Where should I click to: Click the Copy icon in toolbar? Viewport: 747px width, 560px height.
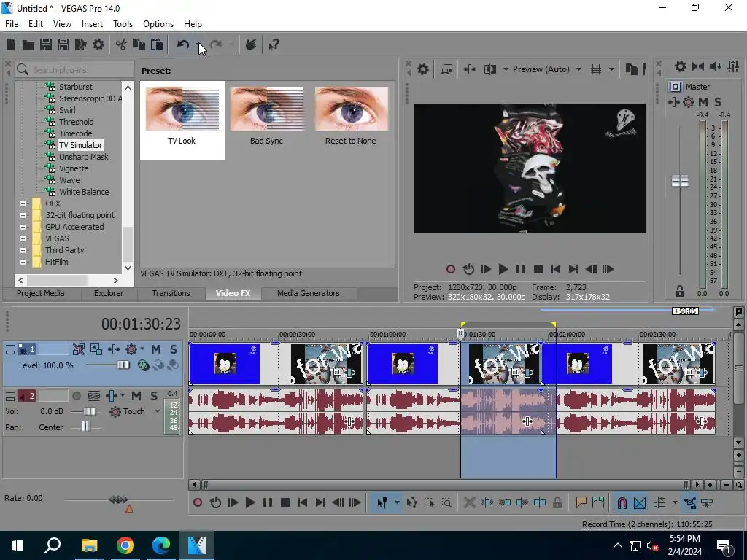coord(139,44)
